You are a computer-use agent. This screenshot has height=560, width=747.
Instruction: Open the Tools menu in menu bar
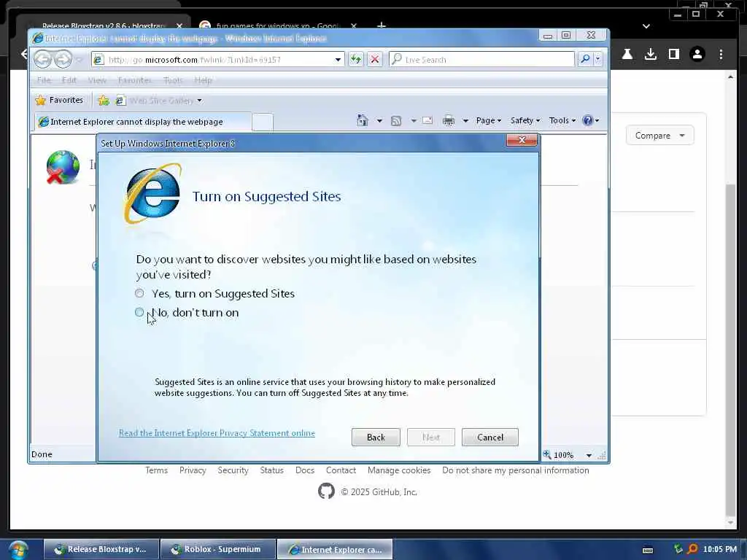(173, 80)
